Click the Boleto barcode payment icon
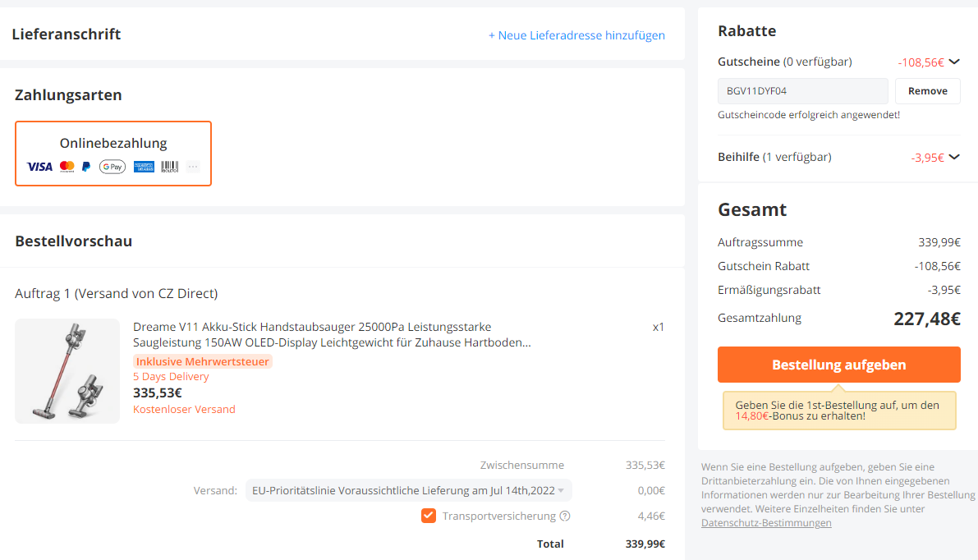 [170, 167]
